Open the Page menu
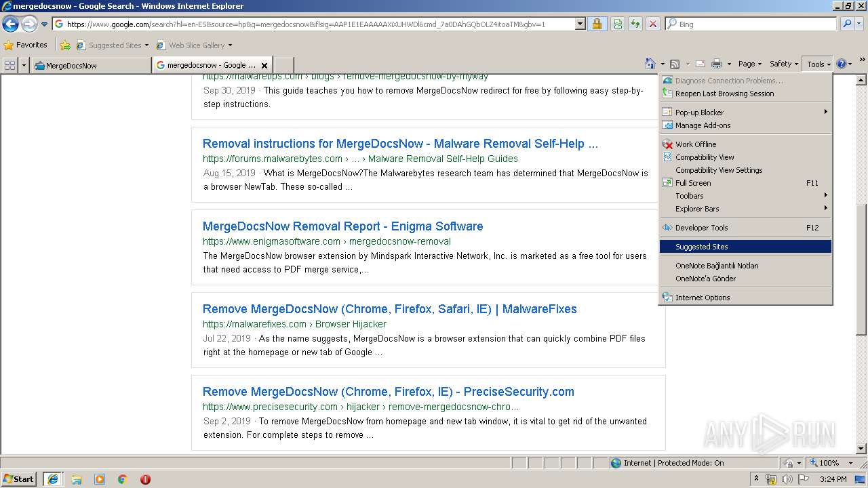This screenshot has height=488, width=868. coord(749,64)
